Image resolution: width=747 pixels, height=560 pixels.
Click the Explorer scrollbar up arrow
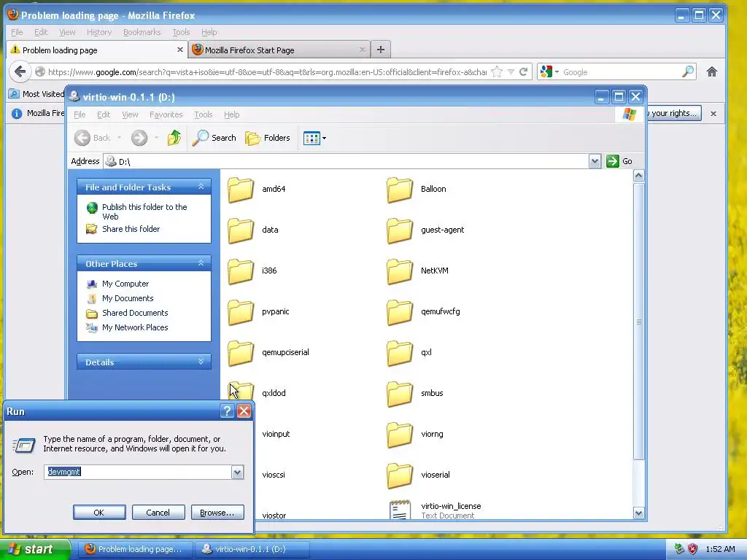pos(638,176)
